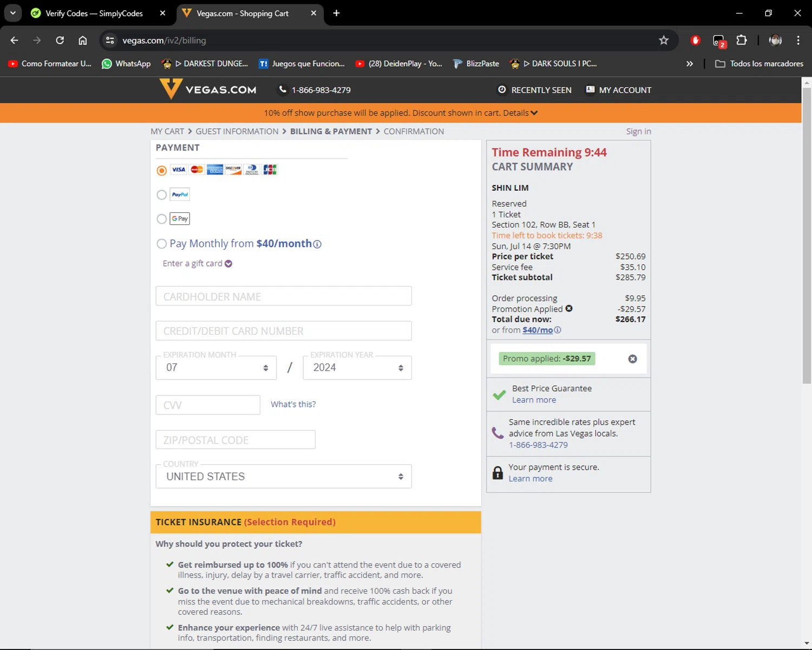The width and height of the screenshot is (812, 650).
Task: Click the Zip/Postal Code field
Action: pos(235,440)
